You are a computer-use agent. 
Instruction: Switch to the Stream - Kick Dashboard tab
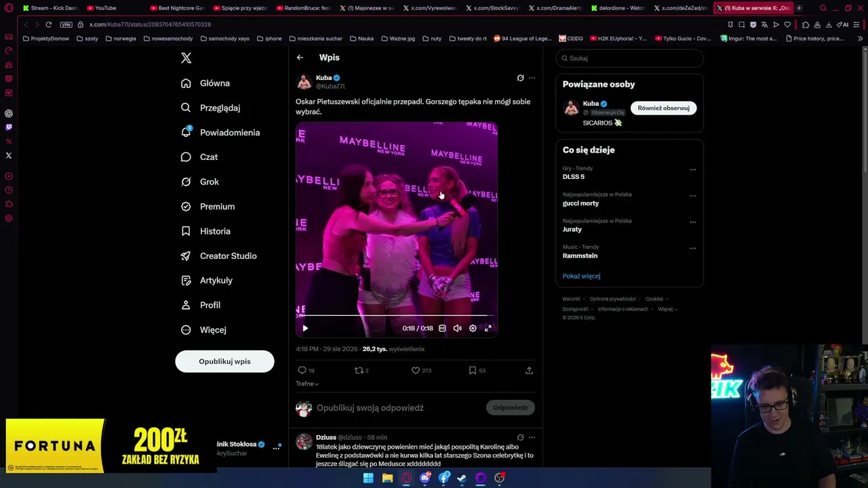[x=51, y=8]
